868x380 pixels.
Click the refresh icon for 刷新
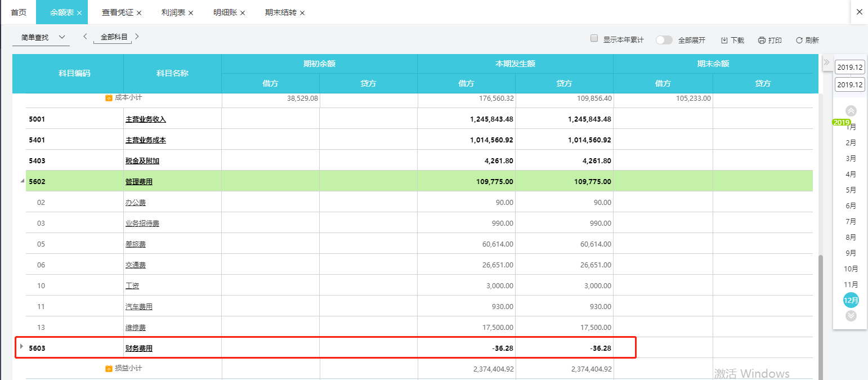coord(799,40)
